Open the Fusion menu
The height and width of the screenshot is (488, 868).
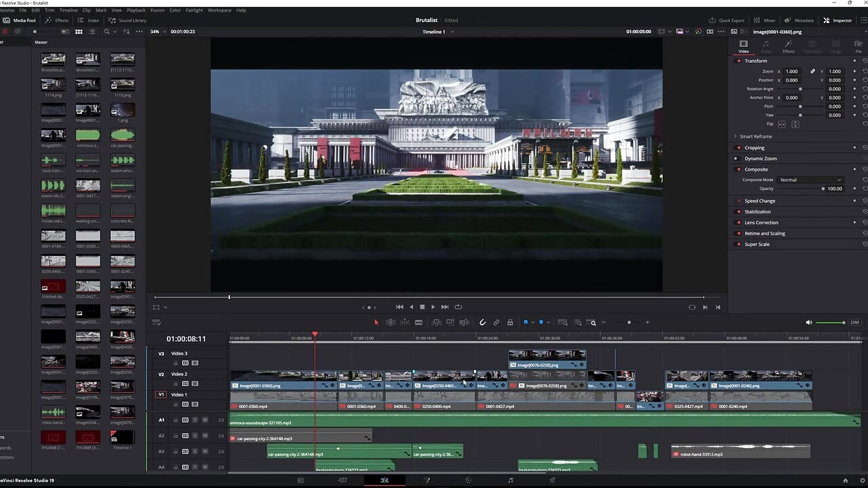(x=157, y=10)
